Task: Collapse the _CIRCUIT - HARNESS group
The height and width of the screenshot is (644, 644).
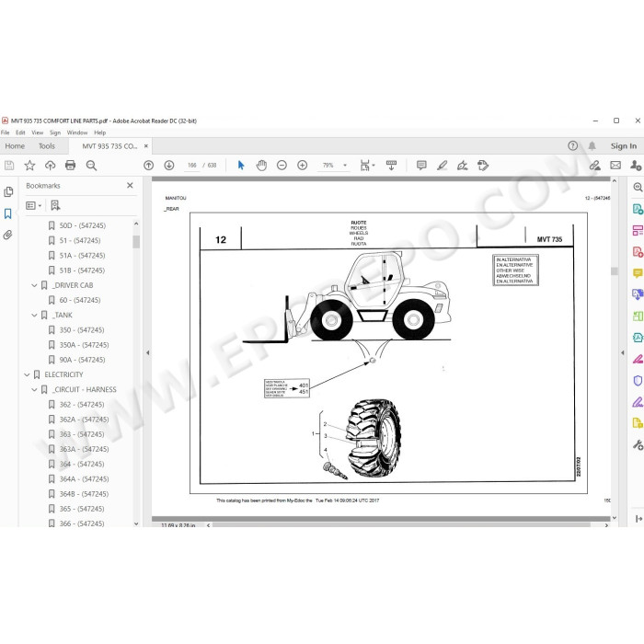Action: [35, 390]
